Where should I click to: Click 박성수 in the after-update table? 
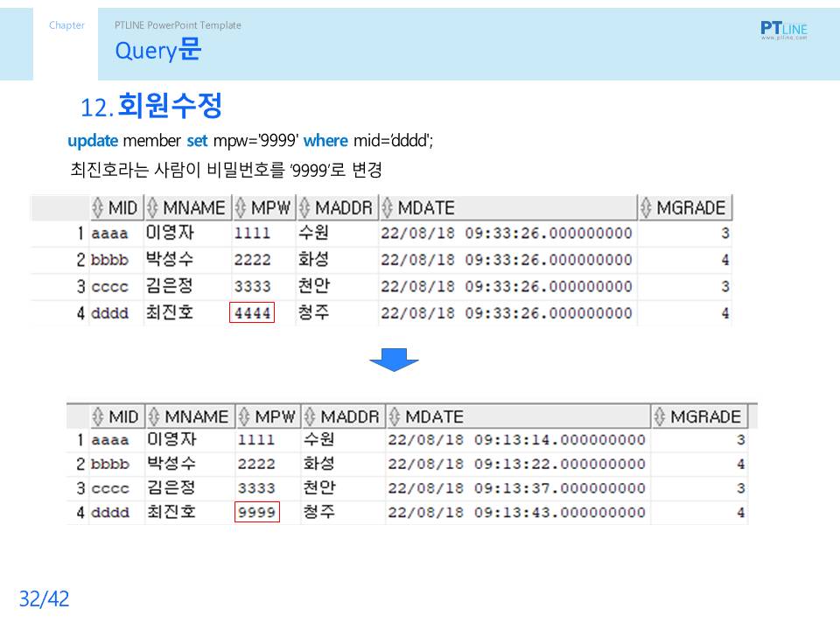click(171, 464)
